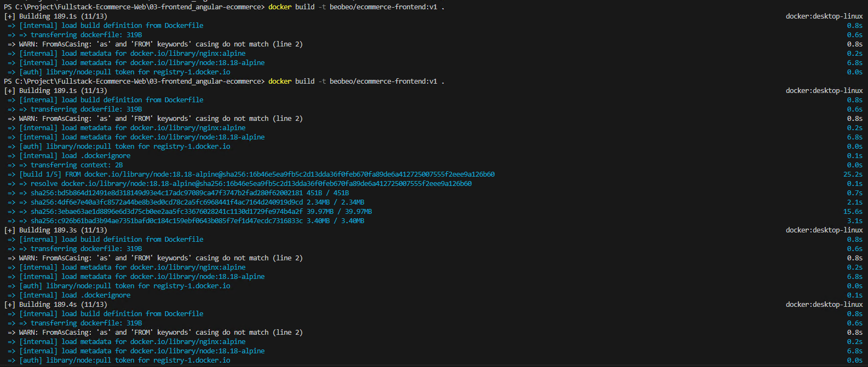Image resolution: width=868 pixels, height=367 pixels.
Task: Click docker:desktop-linux beside Building 189.3s
Action: tap(824, 230)
